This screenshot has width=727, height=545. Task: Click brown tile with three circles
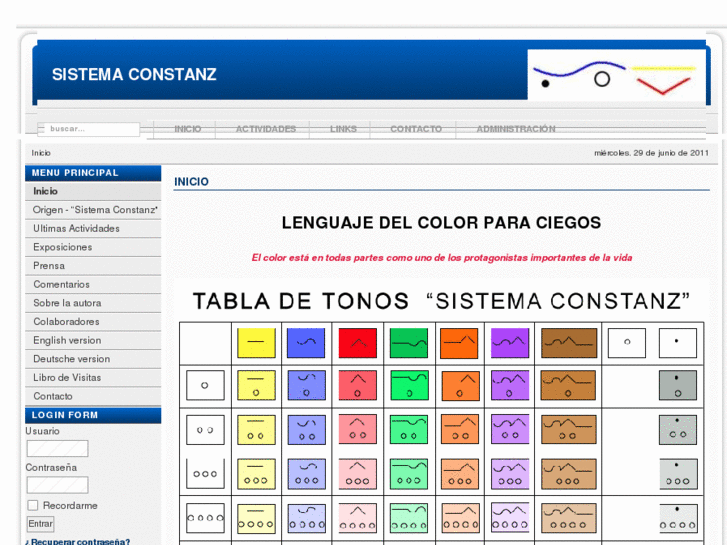coord(569,474)
